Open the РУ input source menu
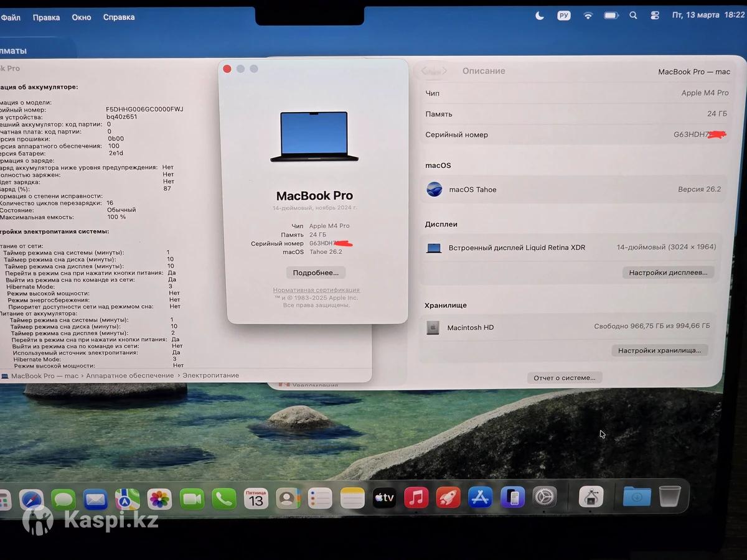This screenshot has height=560, width=747. coord(564,16)
